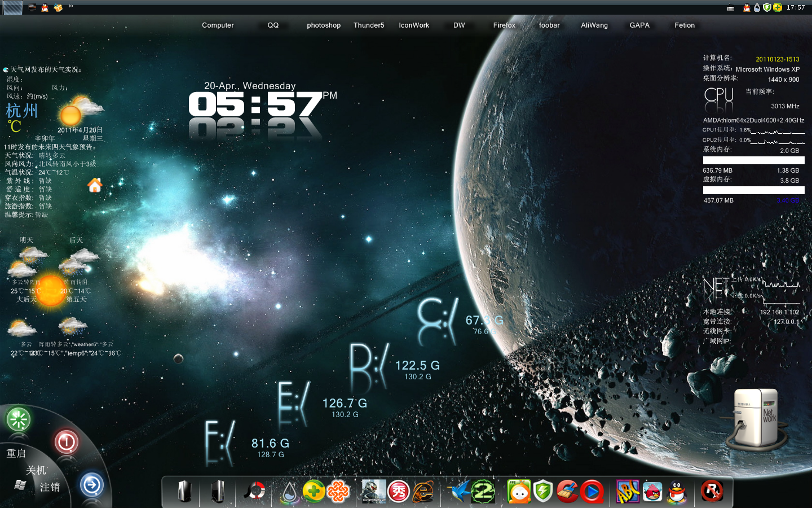Click the 杭州 city name in weather
The image size is (812, 508).
[22, 111]
